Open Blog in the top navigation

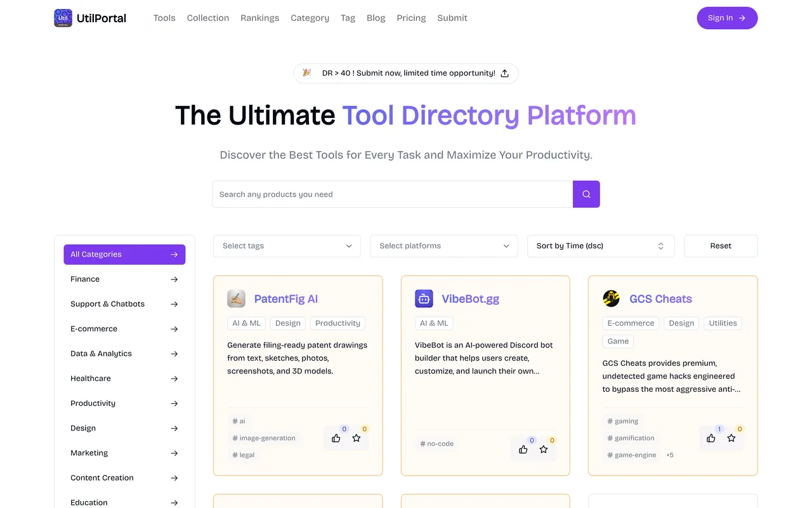376,18
